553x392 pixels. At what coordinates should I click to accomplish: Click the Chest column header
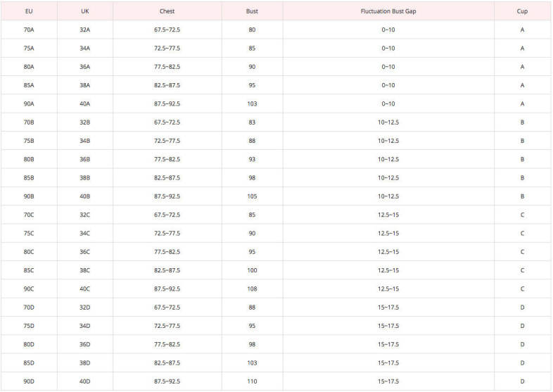coord(167,11)
